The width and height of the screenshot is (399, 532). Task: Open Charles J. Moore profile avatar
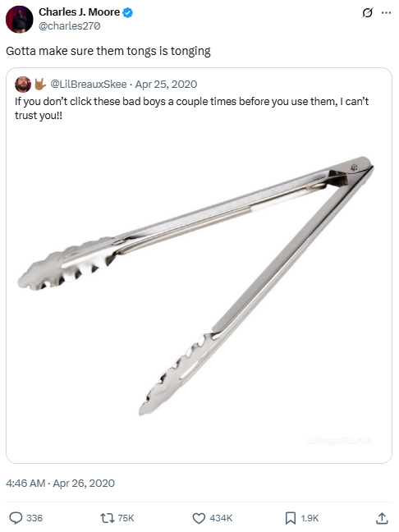(20, 20)
